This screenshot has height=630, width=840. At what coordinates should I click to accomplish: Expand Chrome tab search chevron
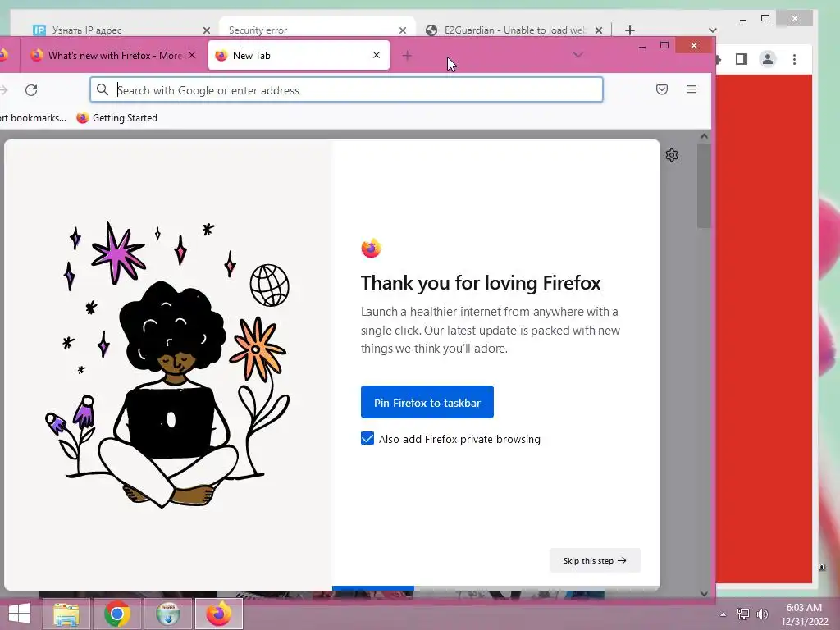[713, 30]
